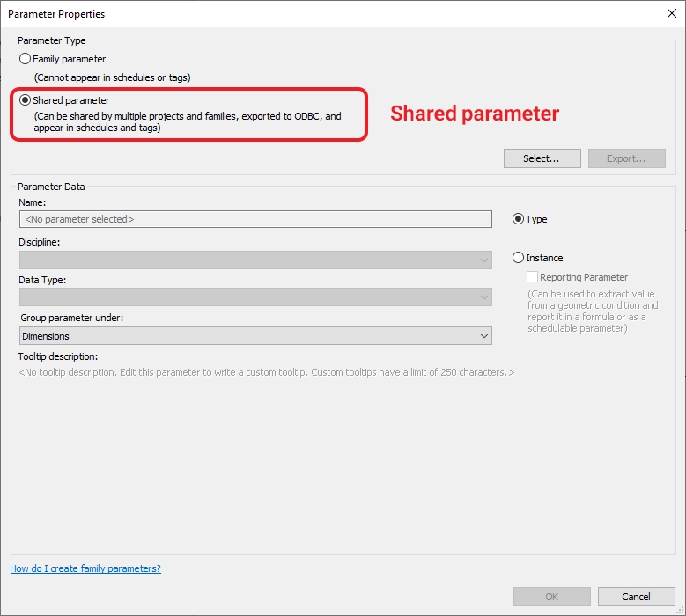Open the Discipline dropdown
Screen dimensions: 686x616
pyautogui.click(x=255, y=260)
